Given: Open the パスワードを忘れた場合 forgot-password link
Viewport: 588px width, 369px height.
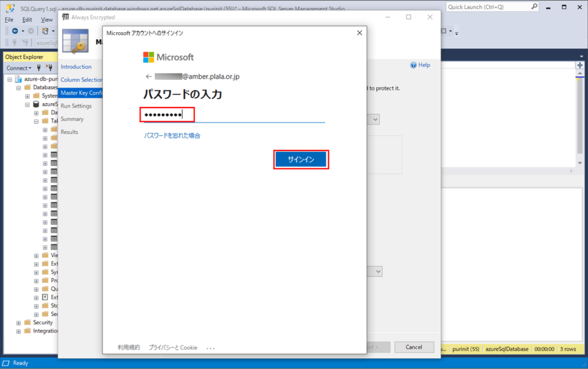Looking at the screenshot, I should tap(172, 136).
